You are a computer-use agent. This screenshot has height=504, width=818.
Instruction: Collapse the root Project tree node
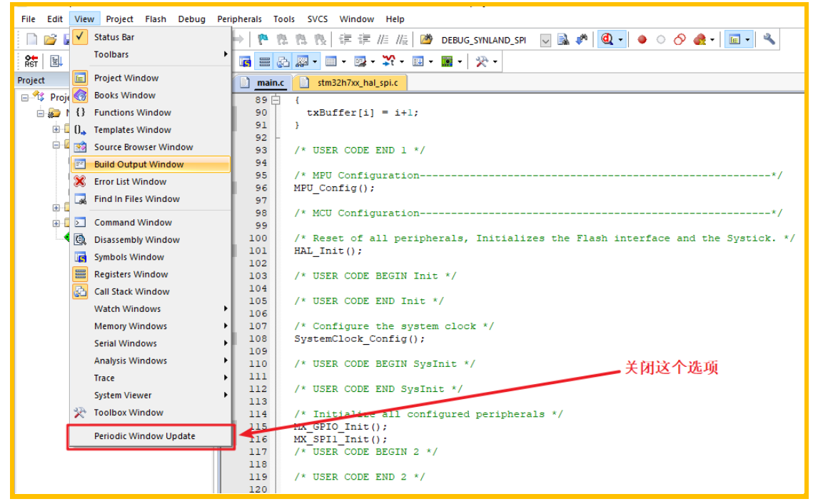(24, 98)
